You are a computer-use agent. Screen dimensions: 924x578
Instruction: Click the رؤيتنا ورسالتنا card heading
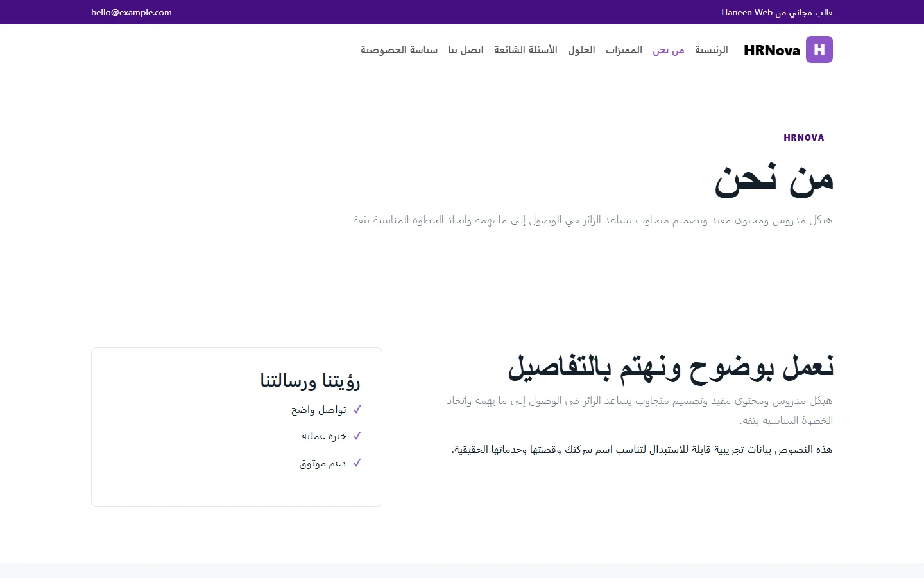(310, 380)
